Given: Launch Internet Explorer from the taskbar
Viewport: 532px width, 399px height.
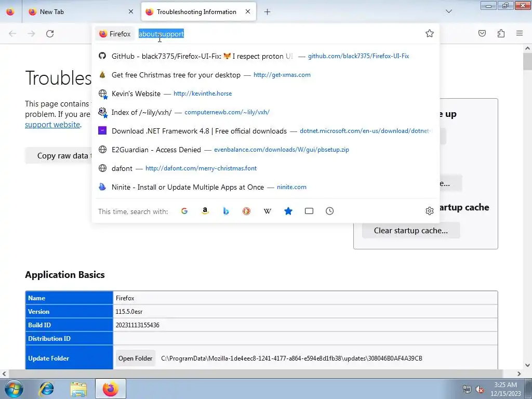Looking at the screenshot, I should point(46,389).
